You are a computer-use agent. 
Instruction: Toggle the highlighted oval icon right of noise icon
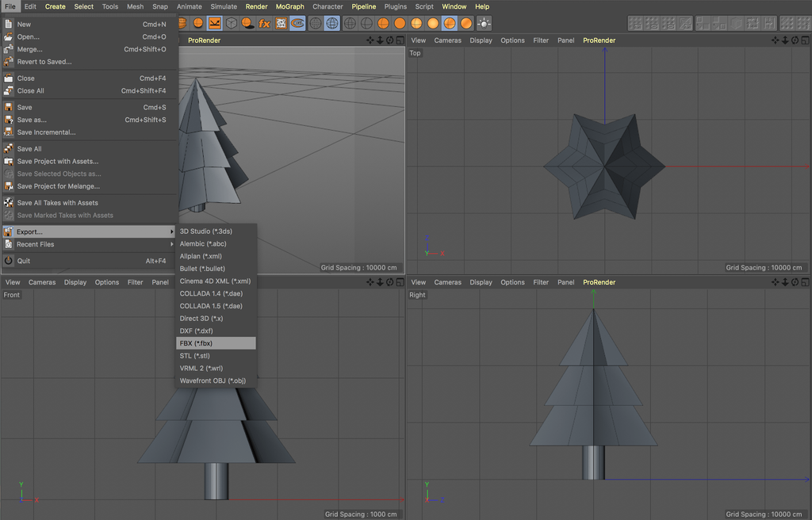(297, 23)
